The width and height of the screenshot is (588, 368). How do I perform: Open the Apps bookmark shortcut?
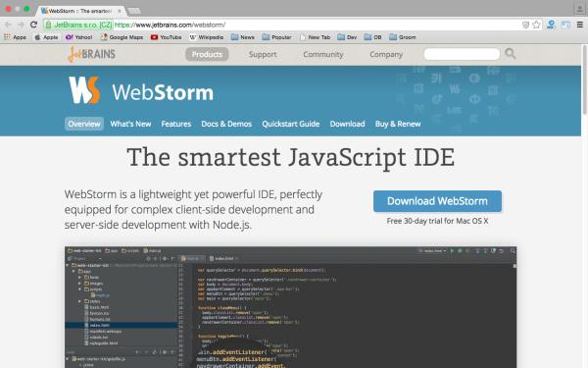(x=15, y=37)
